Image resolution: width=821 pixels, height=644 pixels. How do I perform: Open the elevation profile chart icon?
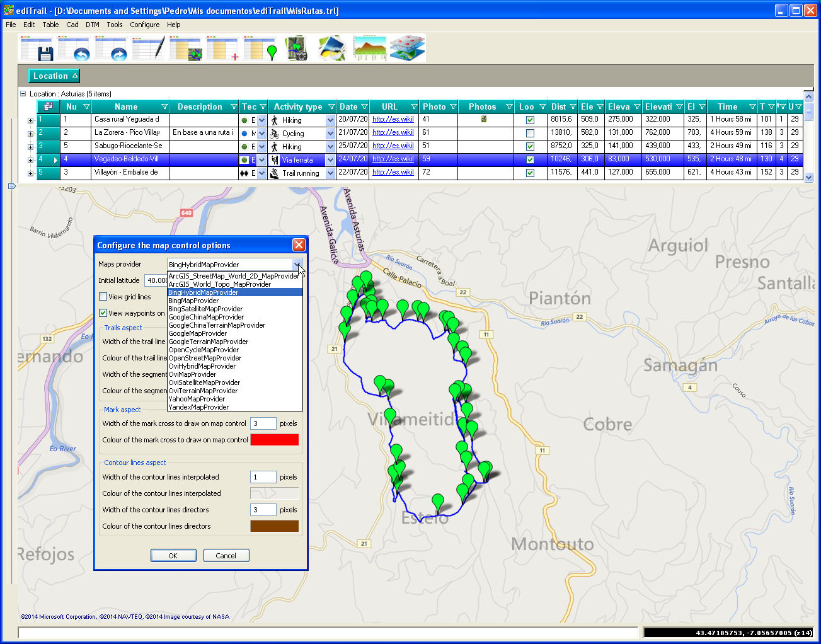(x=369, y=49)
